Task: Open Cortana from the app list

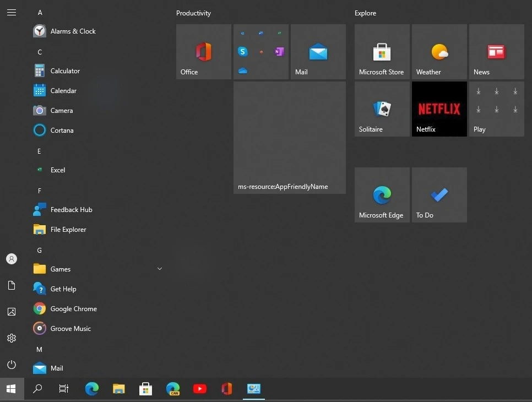Action: point(62,130)
